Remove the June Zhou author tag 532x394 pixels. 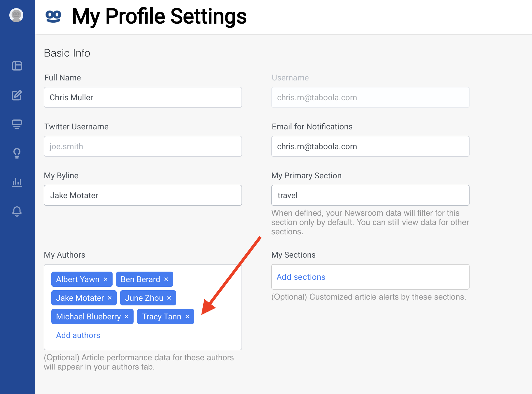[169, 298]
